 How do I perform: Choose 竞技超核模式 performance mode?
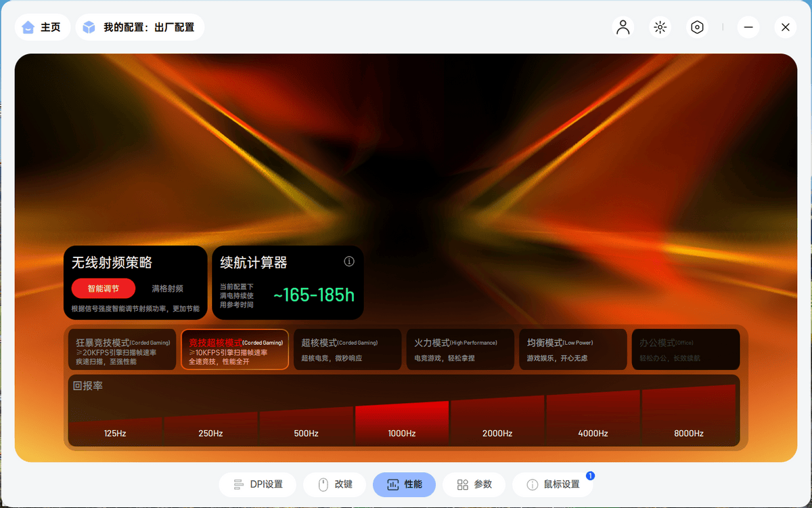tap(235, 350)
